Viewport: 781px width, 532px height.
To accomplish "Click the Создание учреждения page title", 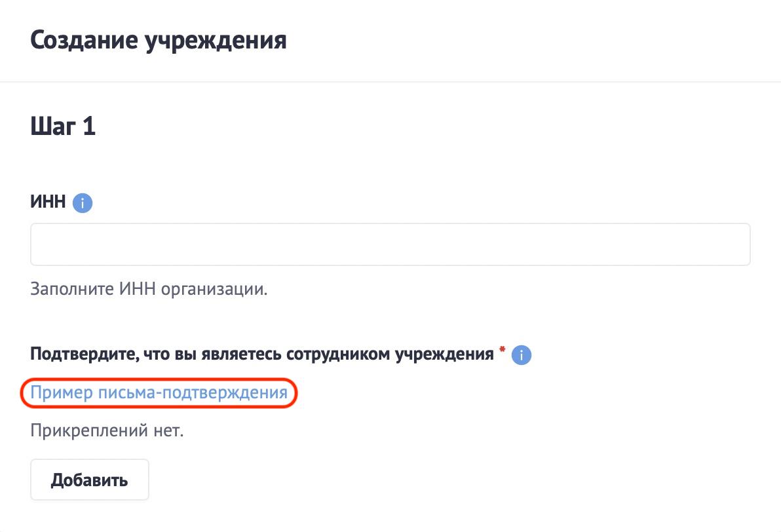I will point(159,41).
